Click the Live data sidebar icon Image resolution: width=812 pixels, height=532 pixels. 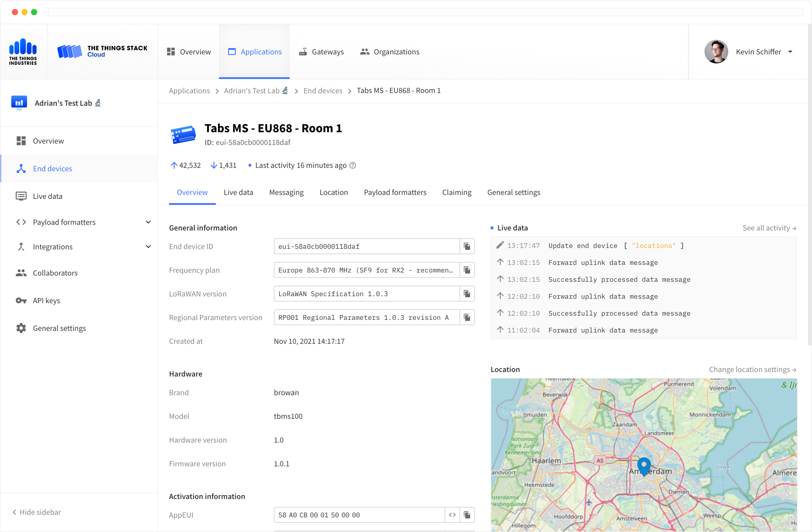pyautogui.click(x=21, y=196)
